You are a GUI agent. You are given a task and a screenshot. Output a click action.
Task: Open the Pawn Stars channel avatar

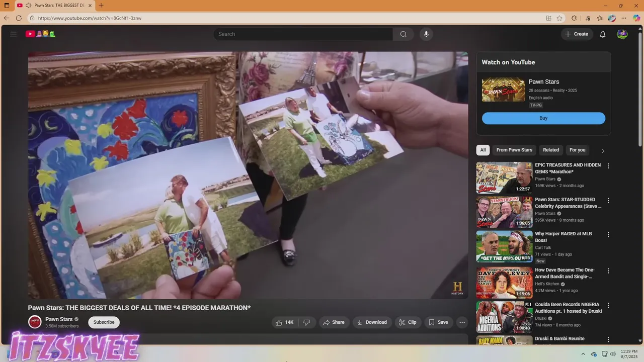pos(35,322)
